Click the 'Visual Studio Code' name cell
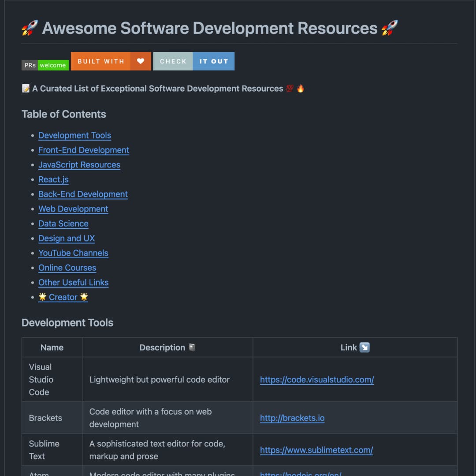Image resolution: width=476 pixels, height=476 pixels. tap(52, 379)
